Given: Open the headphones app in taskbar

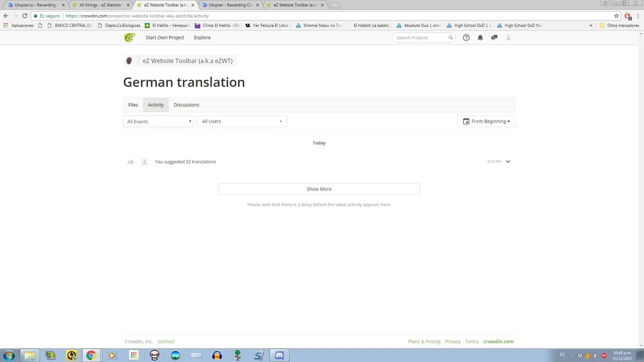Looking at the screenshot, I should pos(217,355).
